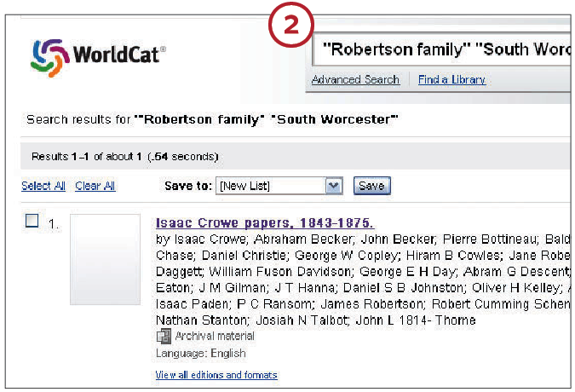575x392 pixels.
Task: Click Select All link
Action: (43, 186)
